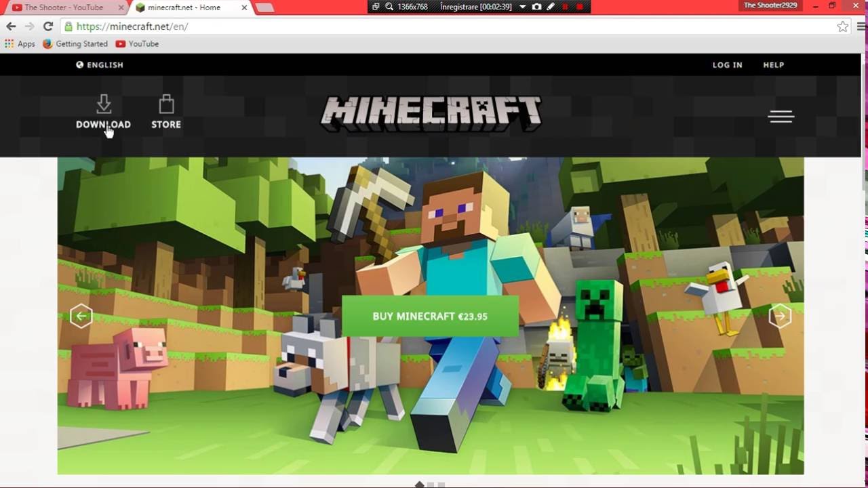Open Getting Started bookmark
Screen dimensions: 868x488
[75, 43]
